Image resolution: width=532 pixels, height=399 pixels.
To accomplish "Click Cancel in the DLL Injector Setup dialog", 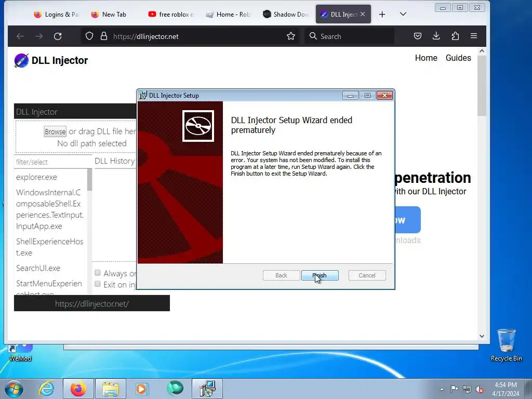I will [367, 275].
